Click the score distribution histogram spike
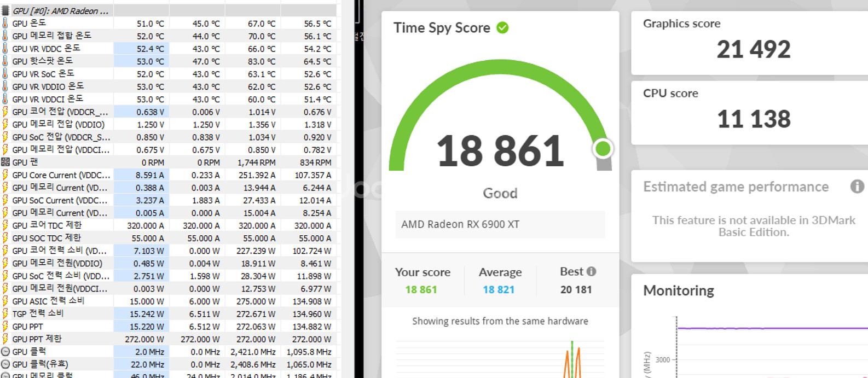Viewport: 868px width, 378px height. pyautogui.click(x=572, y=360)
